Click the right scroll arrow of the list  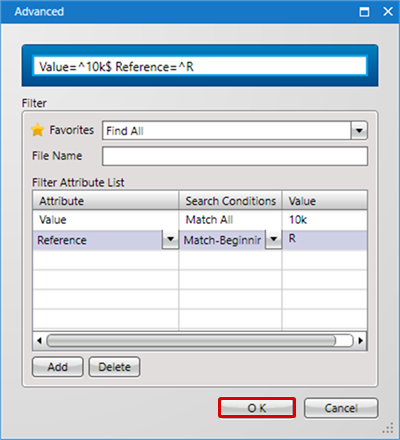pyautogui.click(x=361, y=341)
